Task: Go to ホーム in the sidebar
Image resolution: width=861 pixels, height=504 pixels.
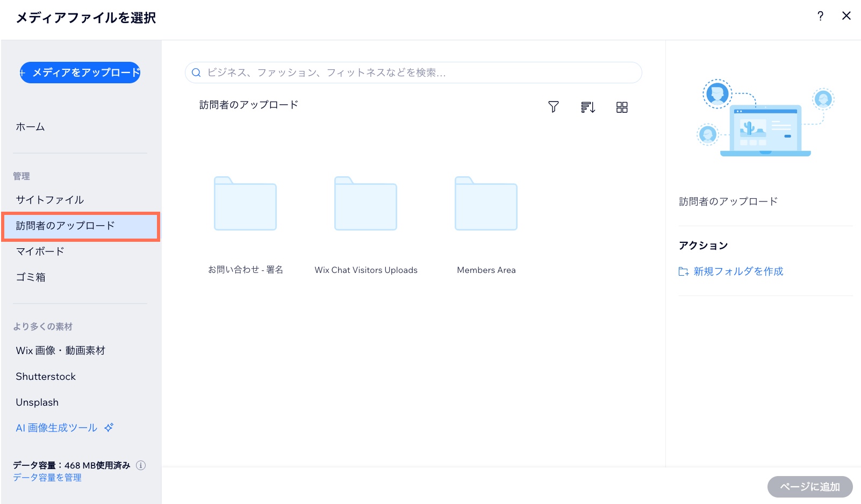Action: (31, 127)
